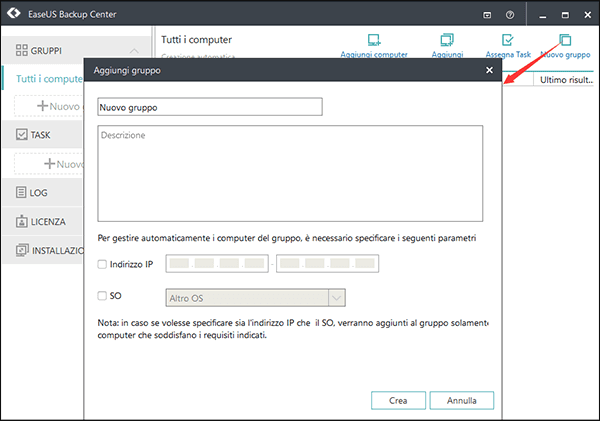Screen dimensions: 600x421
Task: Click Nuovo gruppo link text
Action: (566, 54)
